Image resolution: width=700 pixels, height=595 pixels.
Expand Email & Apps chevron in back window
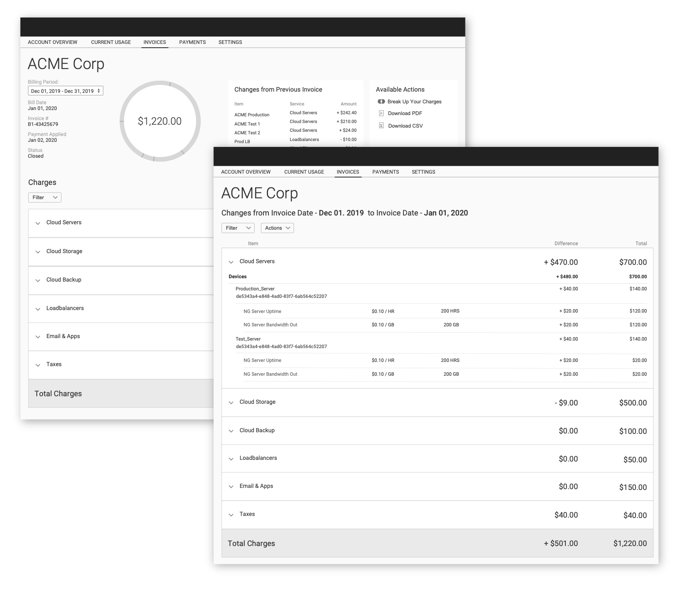click(38, 337)
